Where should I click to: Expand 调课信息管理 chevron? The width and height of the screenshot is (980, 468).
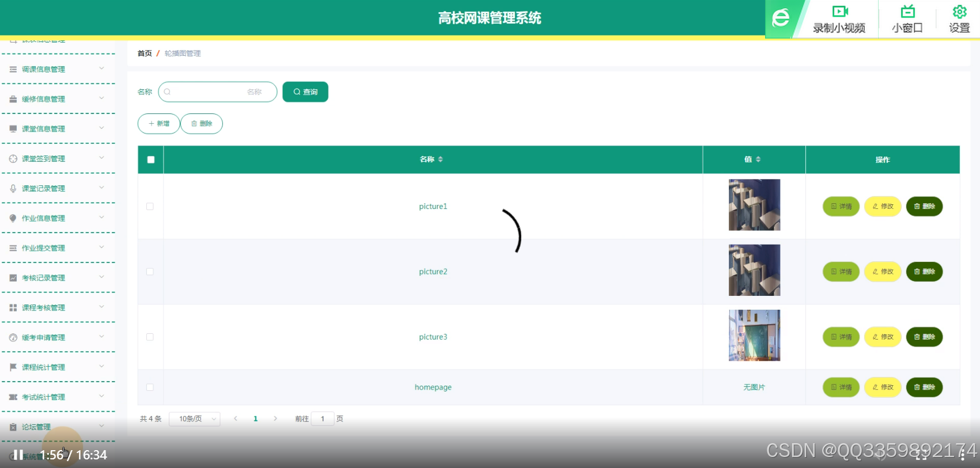coord(101,69)
